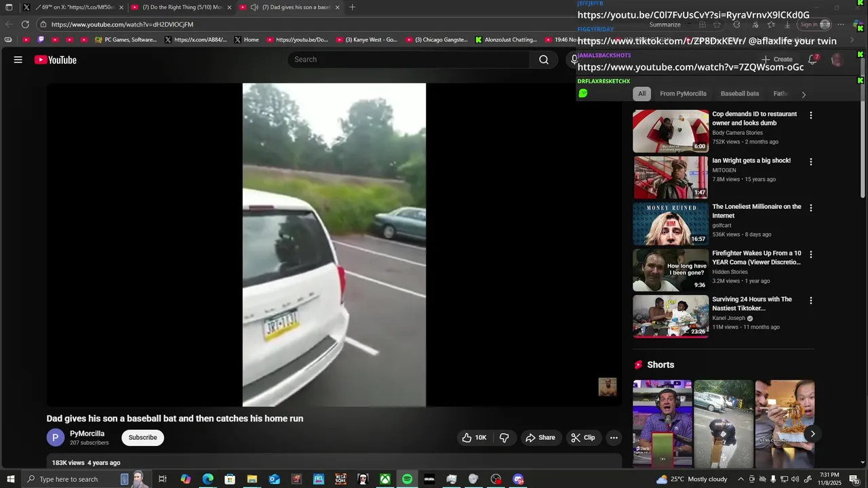Open the middle Shorts thumbnail with car

click(x=724, y=424)
